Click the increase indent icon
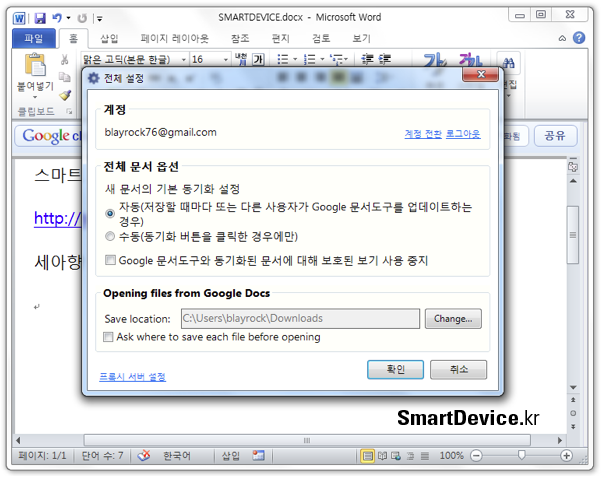The height and width of the screenshot is (478, 601). 385,59
